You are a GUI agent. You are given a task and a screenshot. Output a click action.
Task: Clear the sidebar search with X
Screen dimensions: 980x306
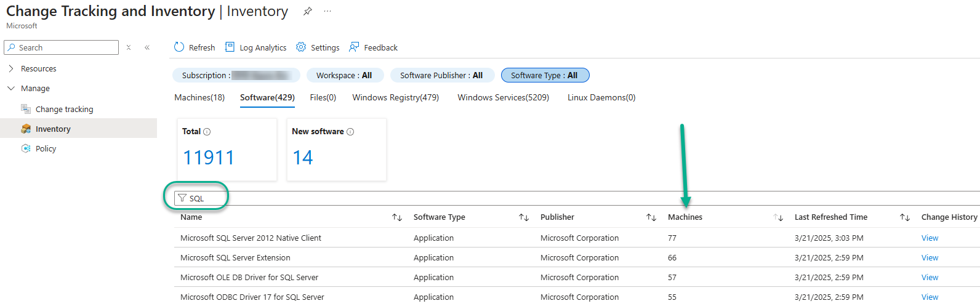pos(129,47)
